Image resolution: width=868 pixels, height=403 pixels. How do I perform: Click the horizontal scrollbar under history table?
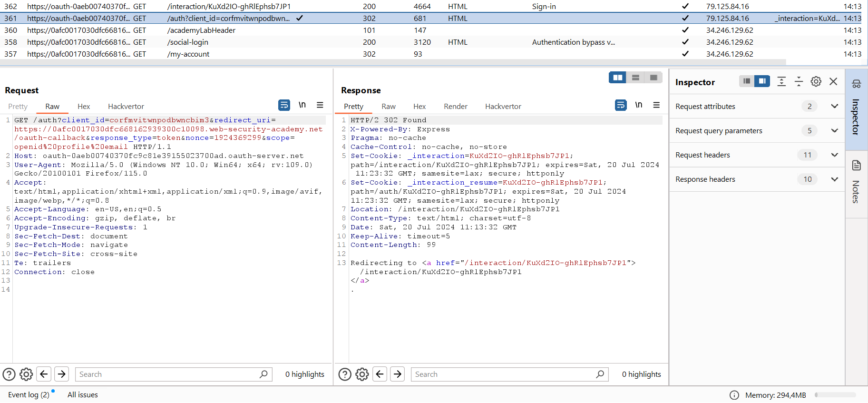[x=393, y=62]
